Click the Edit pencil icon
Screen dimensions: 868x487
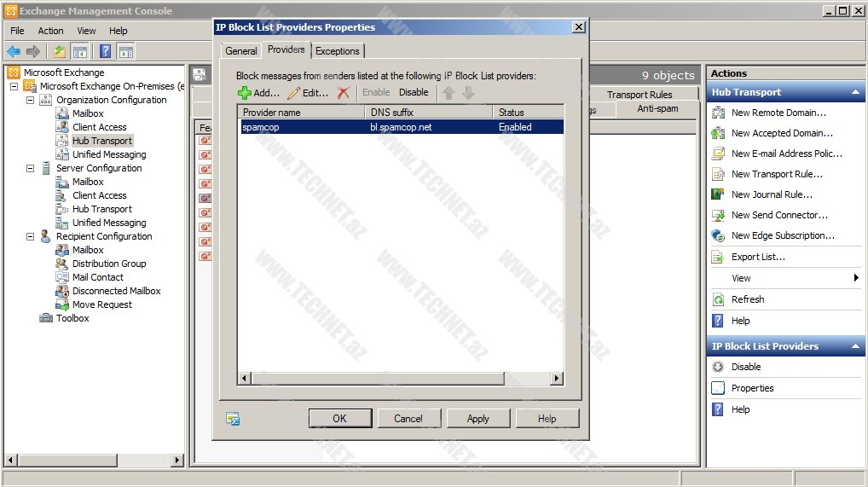[294, 93]
